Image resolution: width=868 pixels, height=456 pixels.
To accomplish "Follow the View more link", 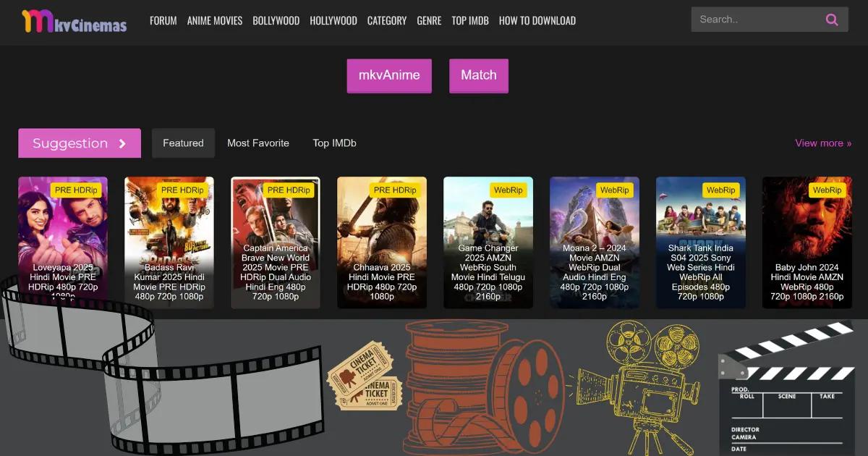I will coord(823,143).
